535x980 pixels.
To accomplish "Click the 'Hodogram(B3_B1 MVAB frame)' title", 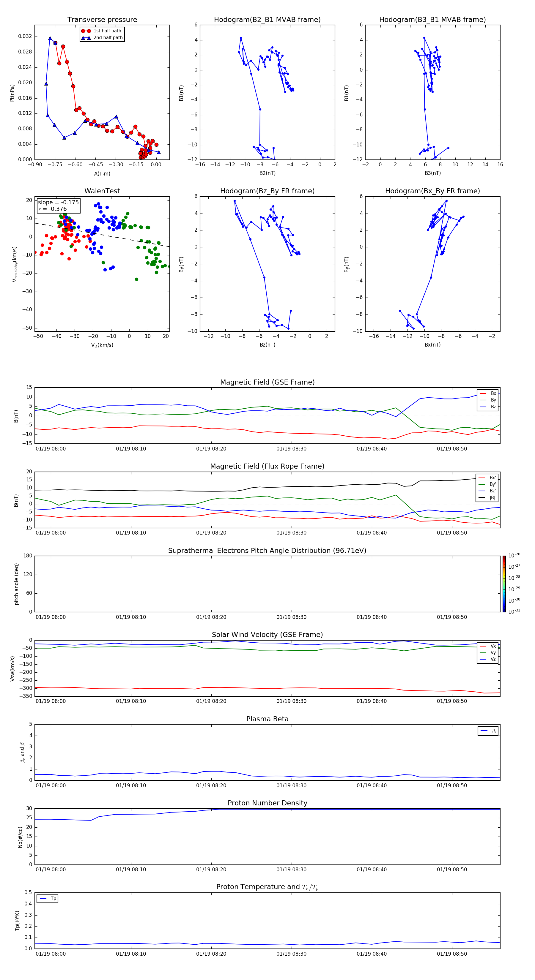I will [x=432, y=20].
